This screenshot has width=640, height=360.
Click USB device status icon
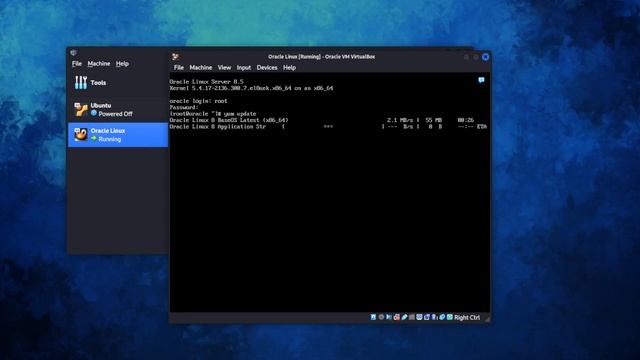404,317
